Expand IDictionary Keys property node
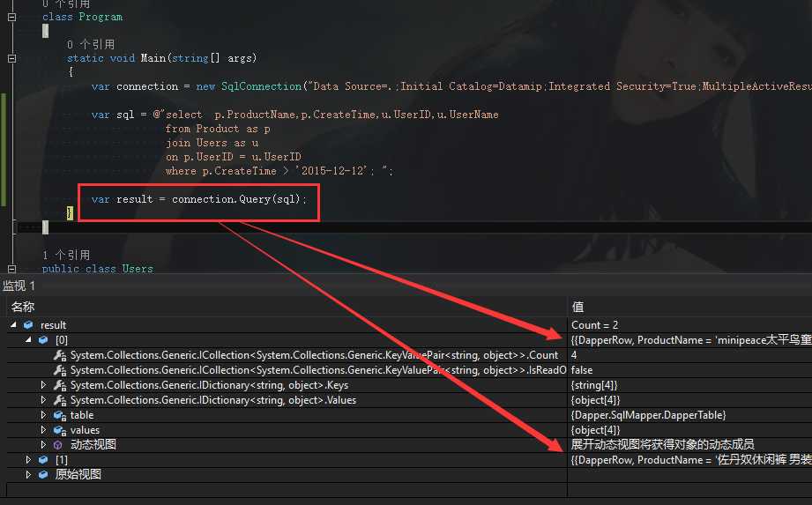Screen dimensions: 812x505 pyautogui.click(x=44, y=385)
